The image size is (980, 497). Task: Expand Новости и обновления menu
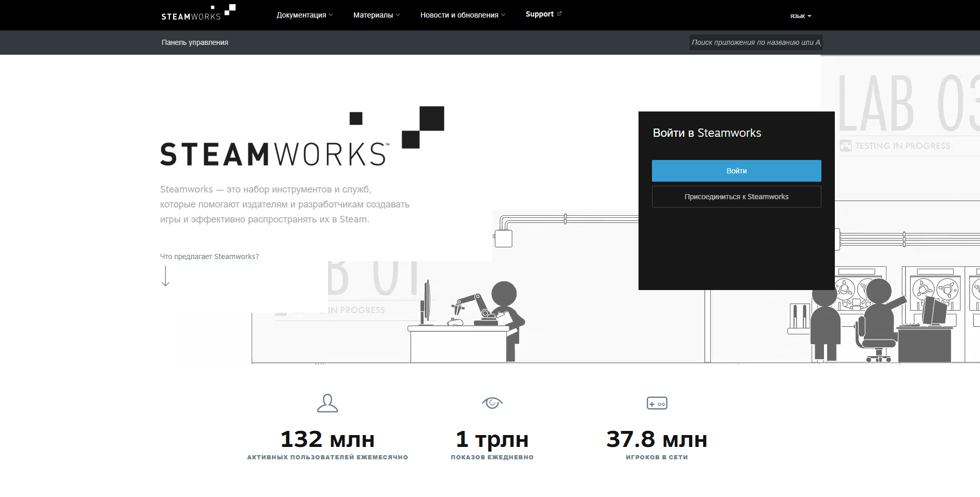(x=463, y=15)
